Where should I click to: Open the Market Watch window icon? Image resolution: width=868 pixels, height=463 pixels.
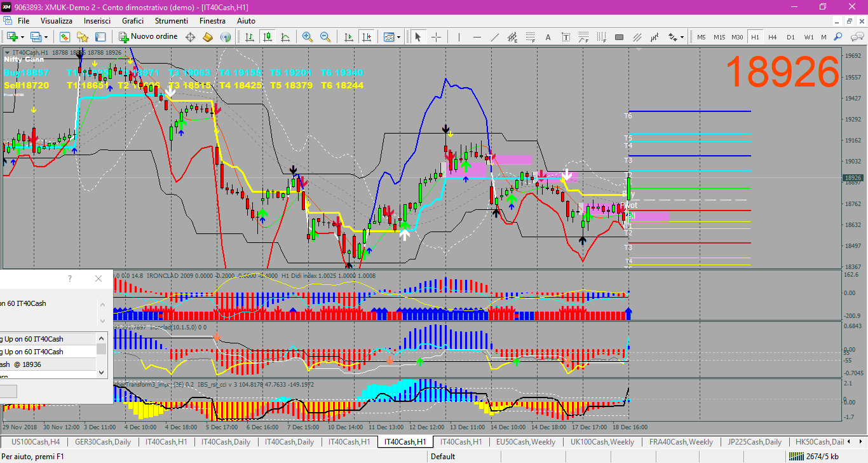tap(64, 37)
